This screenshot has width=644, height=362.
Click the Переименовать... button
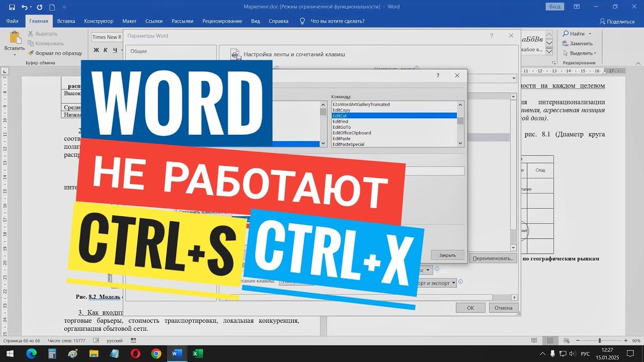494,258
